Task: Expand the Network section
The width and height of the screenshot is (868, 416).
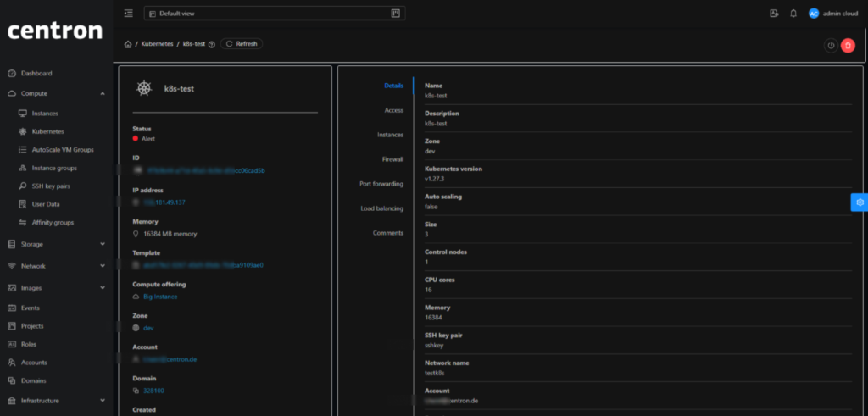Action: click(57, 266)
